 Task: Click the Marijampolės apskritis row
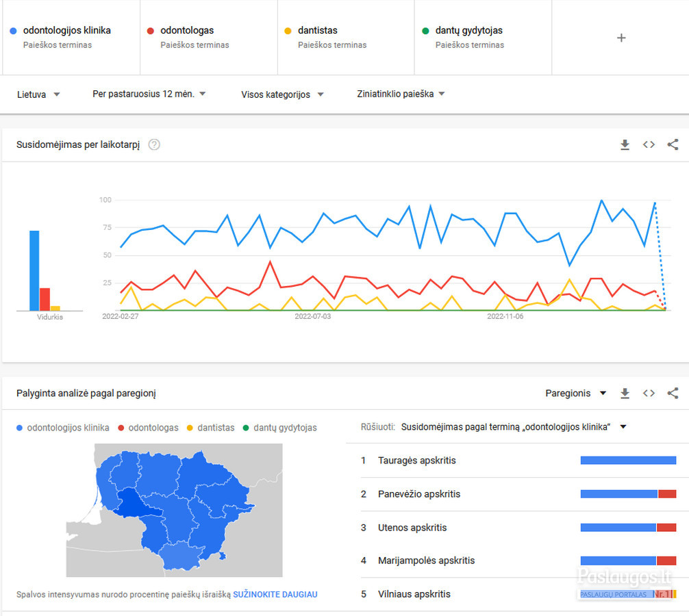pos(518,561)
